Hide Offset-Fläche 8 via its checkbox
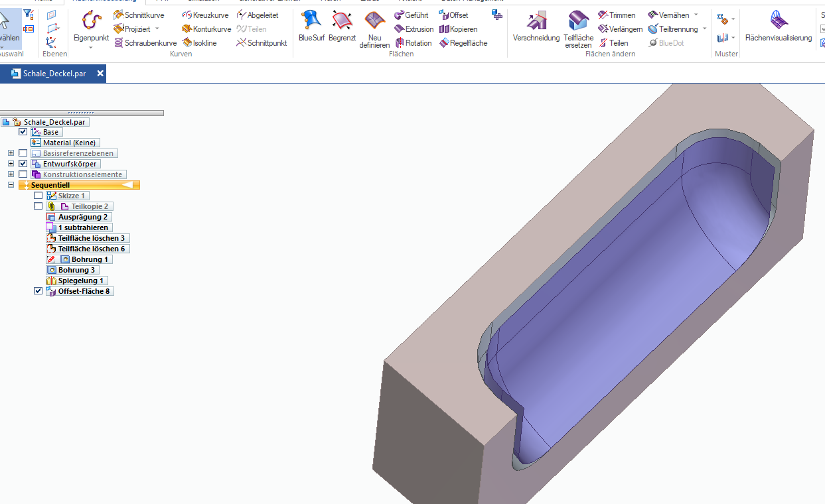 [x=38, y=291]
